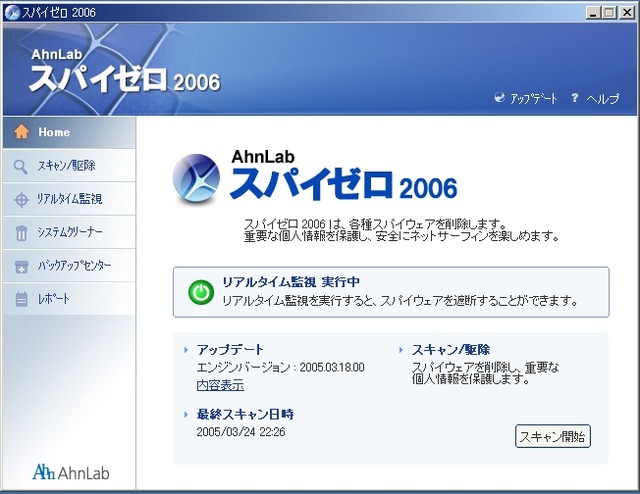Click the trash can icon for システムクリーナー
This screenshot has height=494, width=640.
click(x=21, y=233)
